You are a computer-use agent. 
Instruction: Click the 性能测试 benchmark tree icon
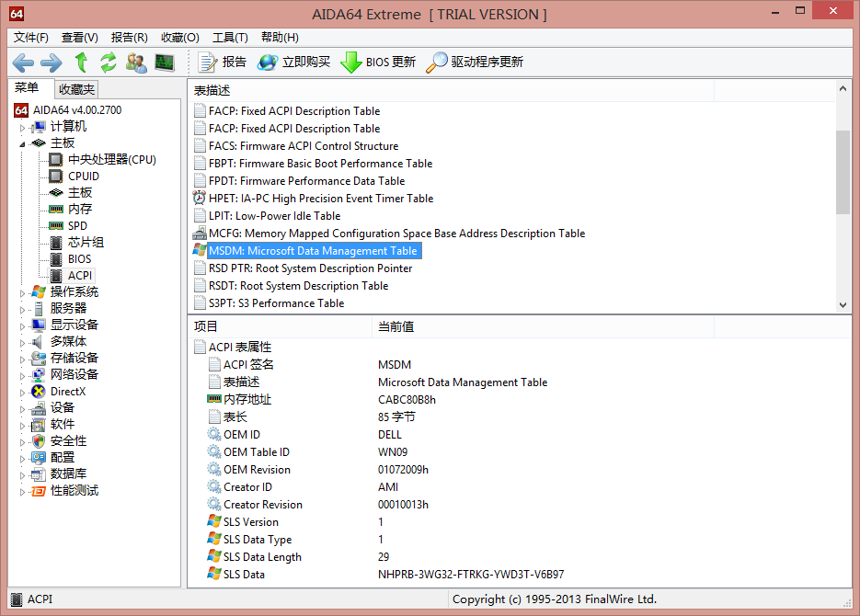point(39,491)
